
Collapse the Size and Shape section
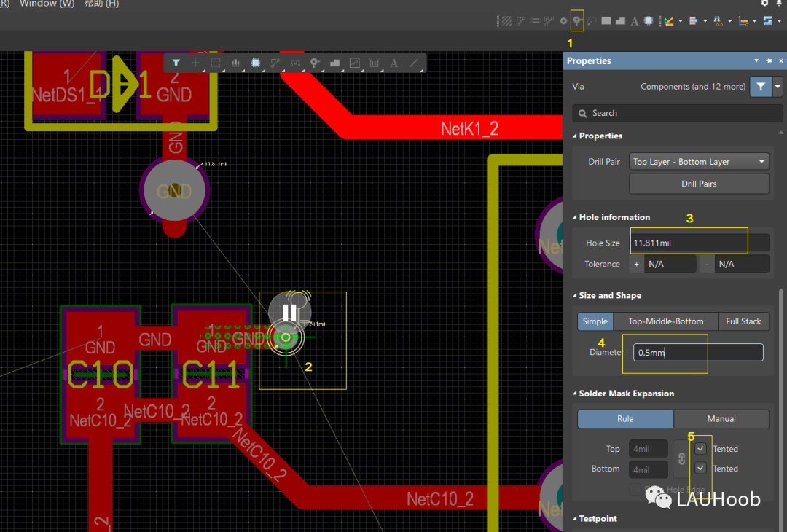point(575,296)
